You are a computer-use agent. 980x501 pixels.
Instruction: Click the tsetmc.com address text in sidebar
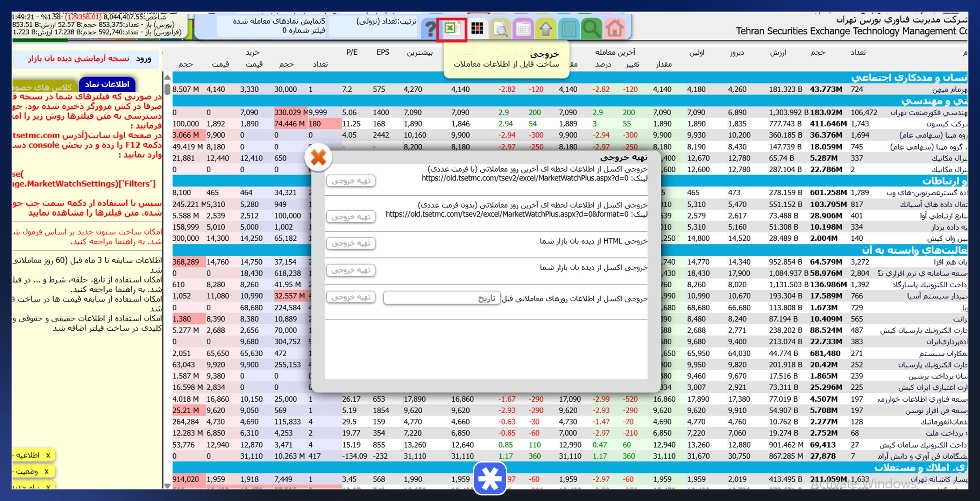(x=37, y=135)
